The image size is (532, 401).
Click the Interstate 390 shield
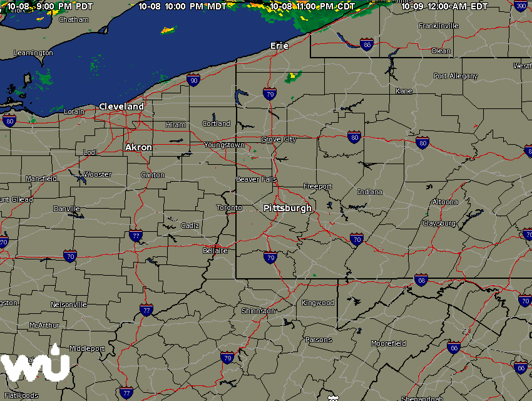click(521, 6)
